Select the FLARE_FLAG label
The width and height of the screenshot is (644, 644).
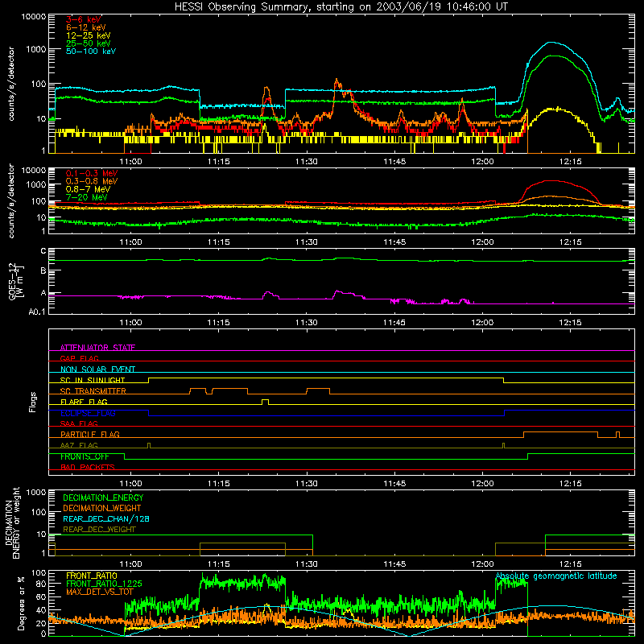84,402
